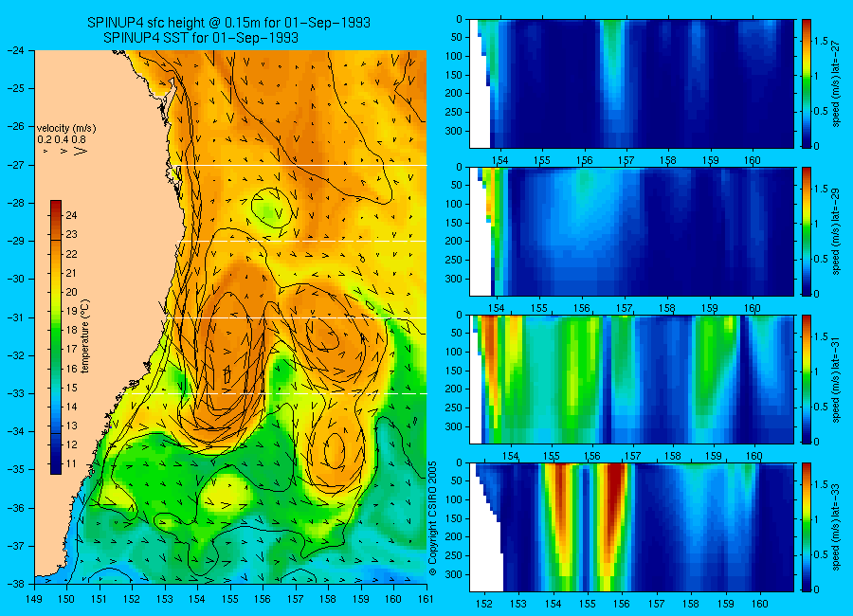Click the '18' tick on temperature colorbar
The image size is (853, 616).
[x=71, y=330]
